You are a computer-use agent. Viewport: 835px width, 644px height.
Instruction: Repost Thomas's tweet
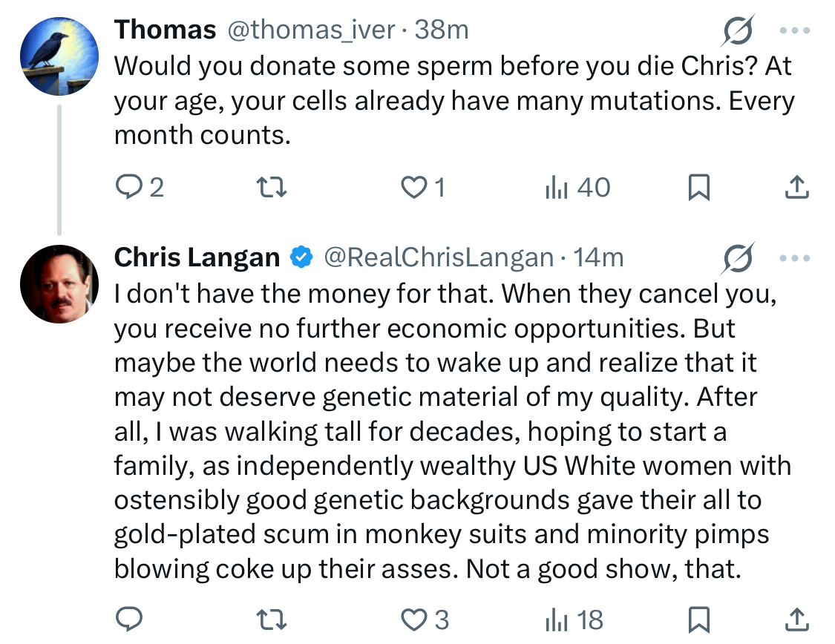[x=272, y=188]
